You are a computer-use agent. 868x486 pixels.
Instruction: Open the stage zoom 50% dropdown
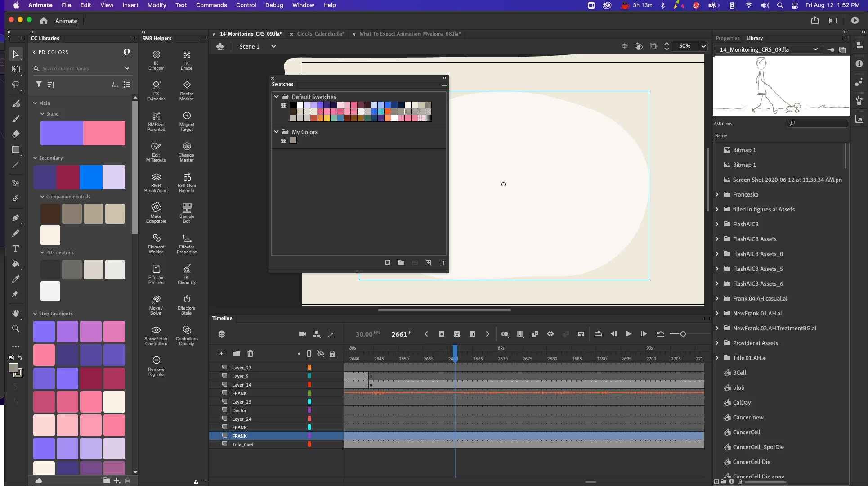(x=703, y=46)
